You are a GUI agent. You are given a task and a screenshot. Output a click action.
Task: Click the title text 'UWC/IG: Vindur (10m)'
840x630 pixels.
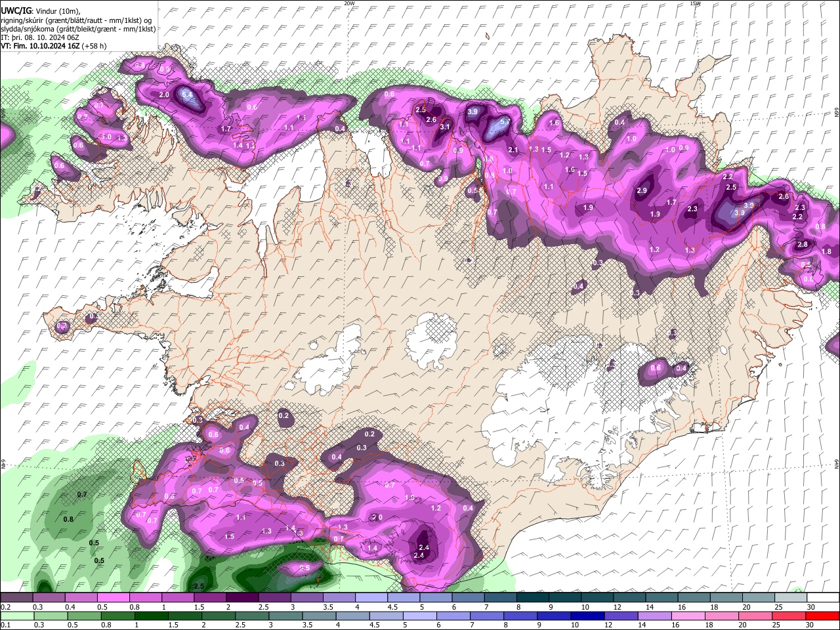[41, 11]
